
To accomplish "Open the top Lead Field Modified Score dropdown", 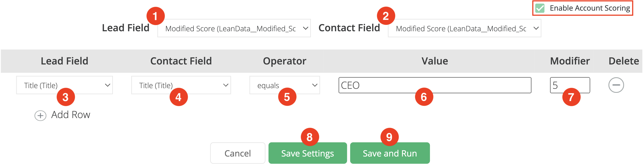I will tap(234, 28).
